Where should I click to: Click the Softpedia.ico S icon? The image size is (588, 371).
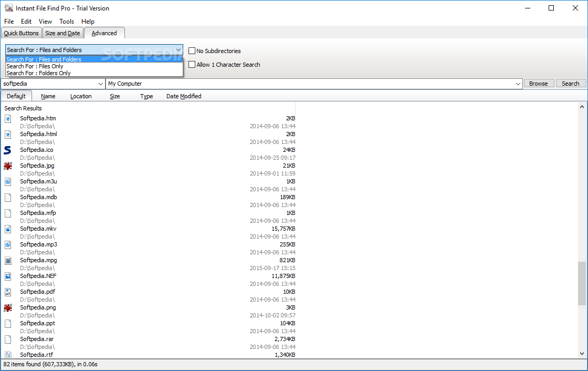click(8, 150)
